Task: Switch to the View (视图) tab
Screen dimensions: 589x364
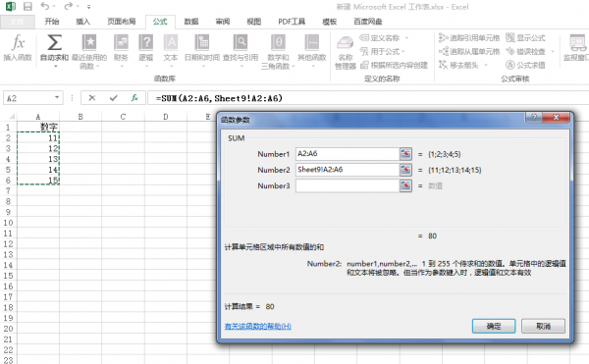Action: pyautogui.click(x=253, y=22)
